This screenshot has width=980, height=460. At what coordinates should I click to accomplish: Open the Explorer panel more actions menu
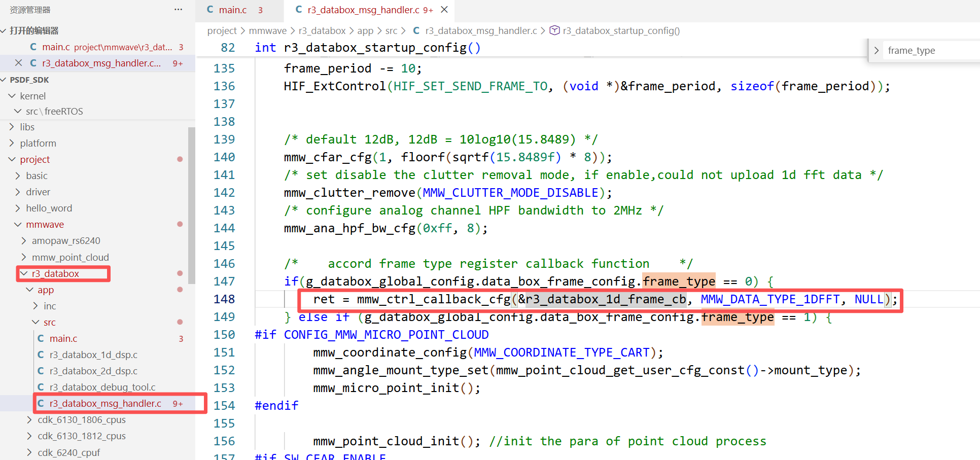click(x=178, y=10)
